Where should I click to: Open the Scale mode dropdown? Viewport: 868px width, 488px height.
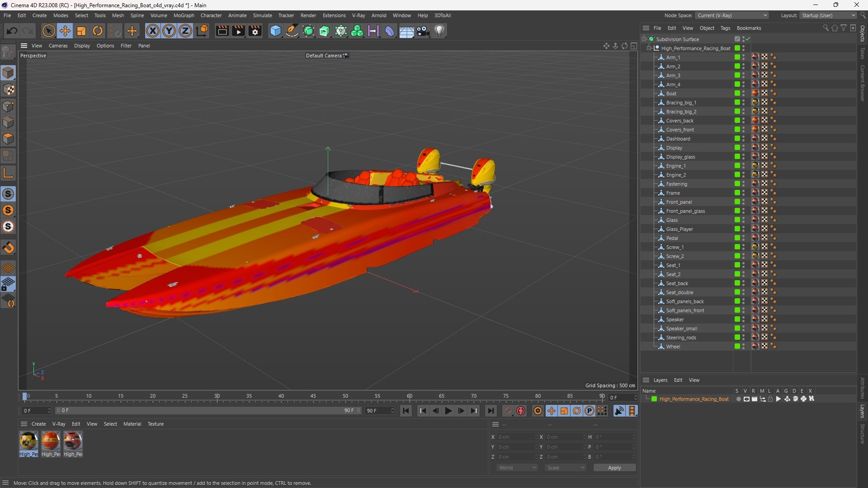click(x=566, y=468)
